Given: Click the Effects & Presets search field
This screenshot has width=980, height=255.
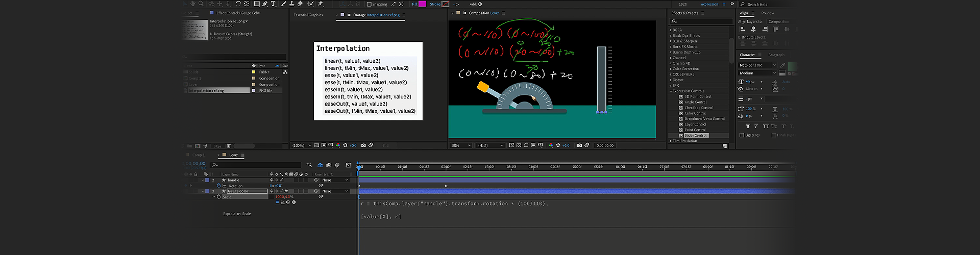Looking at the screenshot, I should tap(701, 21).
